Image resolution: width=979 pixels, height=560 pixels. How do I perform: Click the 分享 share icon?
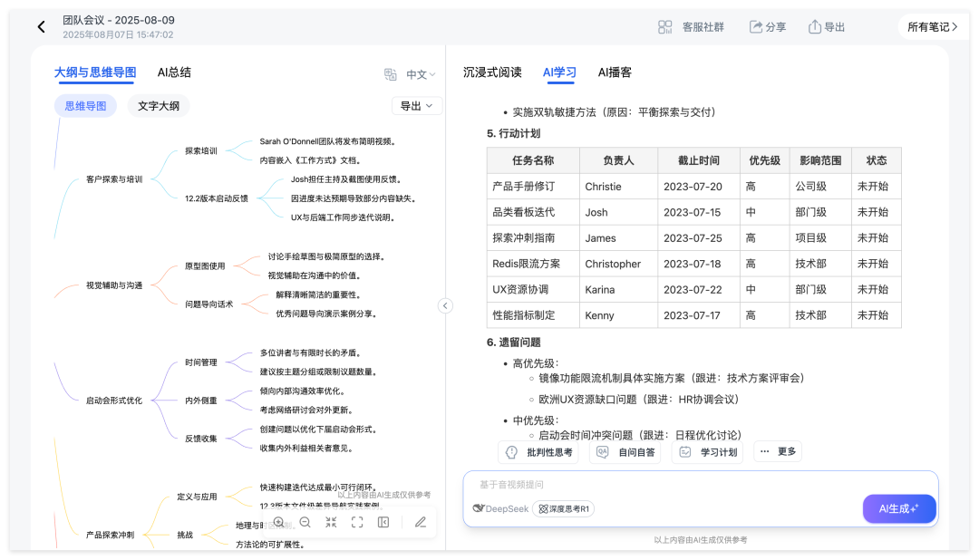point(767,26)
